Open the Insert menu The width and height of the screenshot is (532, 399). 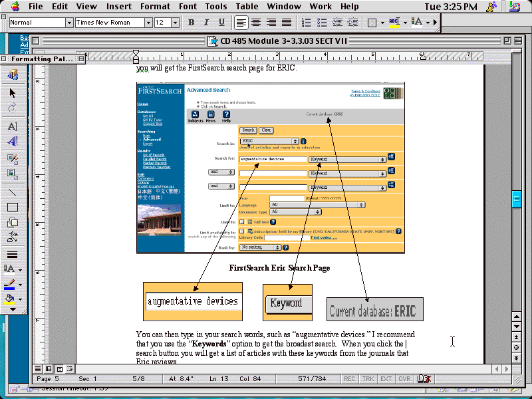pos(119,7)
